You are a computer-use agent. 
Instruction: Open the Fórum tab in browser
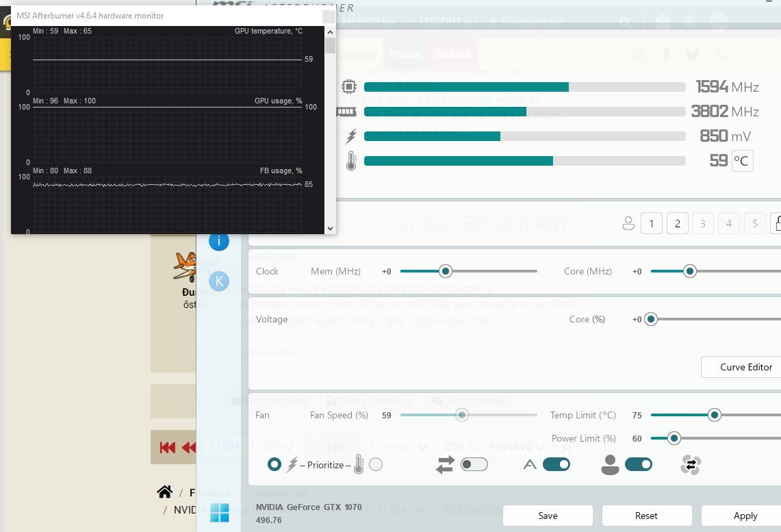click(405, 54)
